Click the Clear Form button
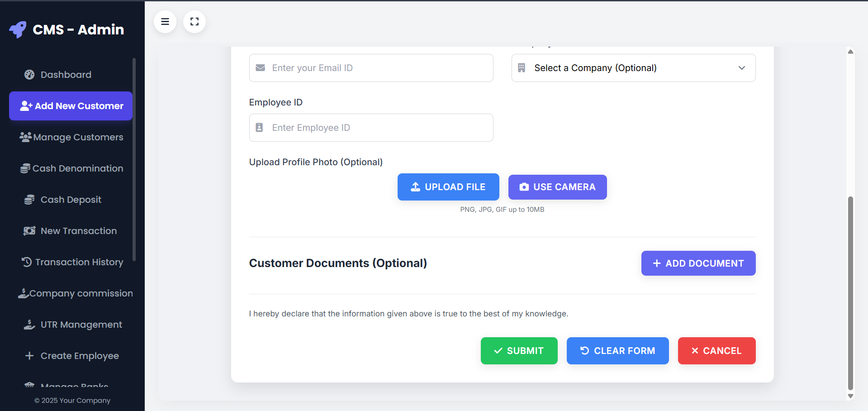This screenshot has height=411, width=868. tap(617, 351)
